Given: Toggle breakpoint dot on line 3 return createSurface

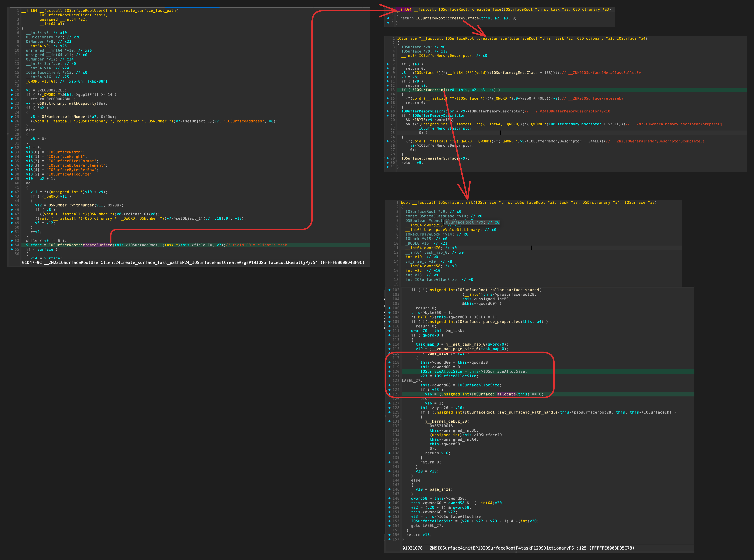Looking at the screenshot, I should (x=388, y=18).
